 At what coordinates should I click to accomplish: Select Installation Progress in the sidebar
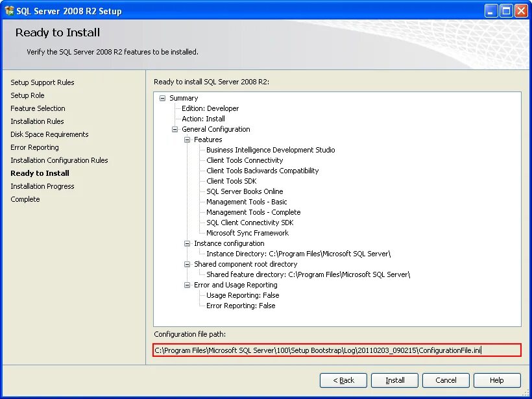[42, 186]
